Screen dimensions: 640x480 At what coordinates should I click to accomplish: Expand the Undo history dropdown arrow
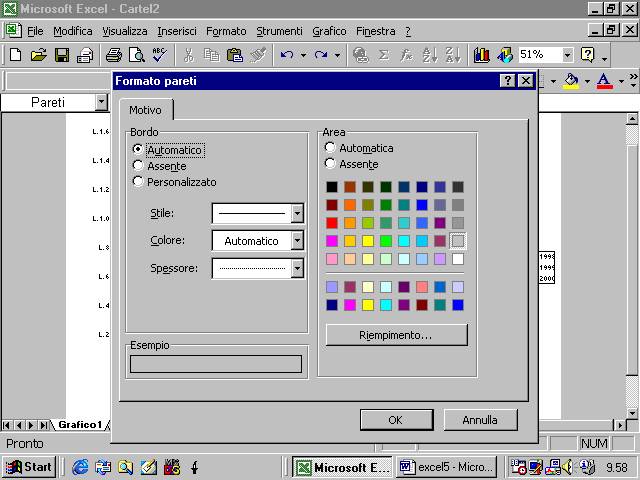click(303, 55)
